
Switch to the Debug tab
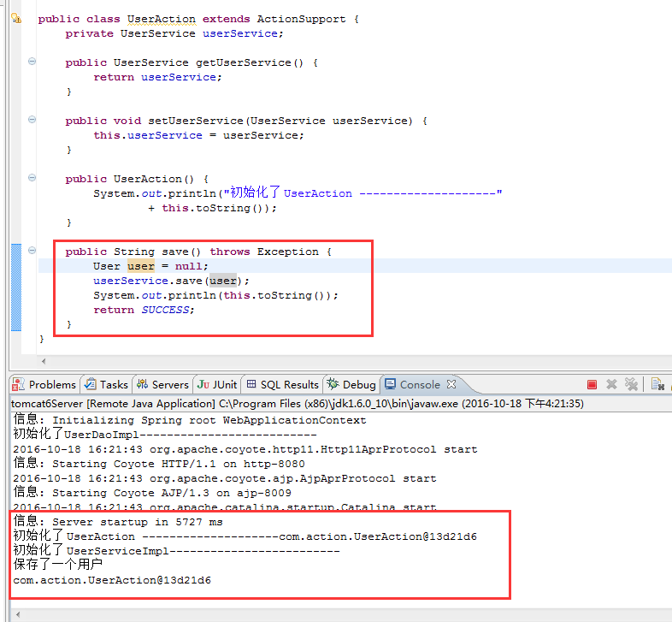pyautogui.click(x=351, y=384)
